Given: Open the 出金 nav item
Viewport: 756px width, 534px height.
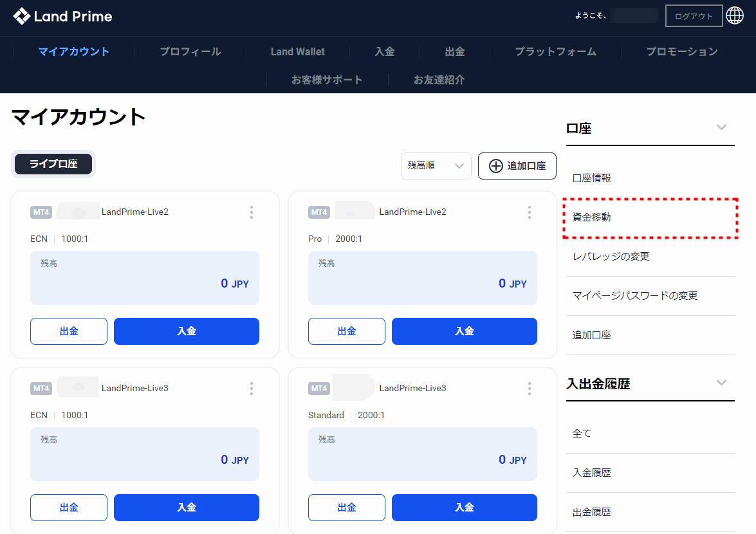Looking at the screenshot, I should point(455,51).
